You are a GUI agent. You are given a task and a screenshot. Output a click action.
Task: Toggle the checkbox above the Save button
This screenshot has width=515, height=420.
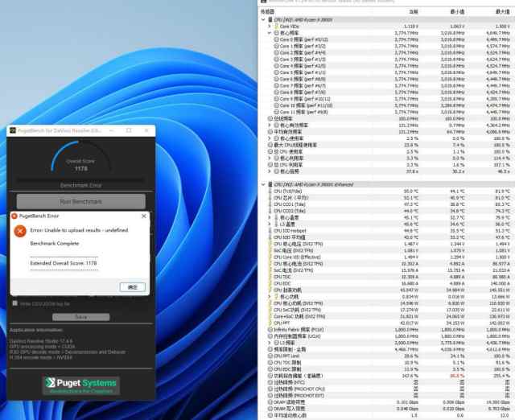tap(14, 303)
